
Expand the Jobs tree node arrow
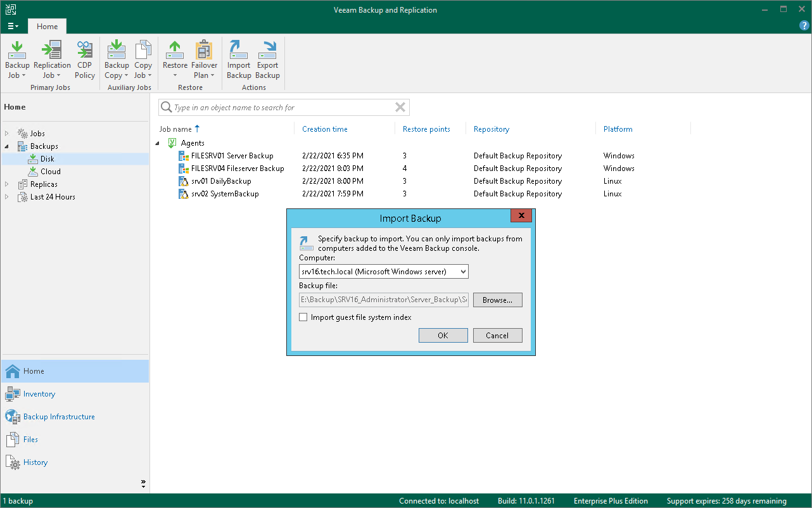pyautogui.click(x=8, y=134)
